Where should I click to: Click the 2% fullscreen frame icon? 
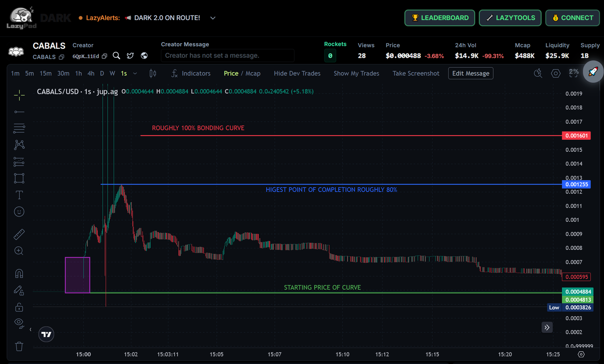[573, 73]
